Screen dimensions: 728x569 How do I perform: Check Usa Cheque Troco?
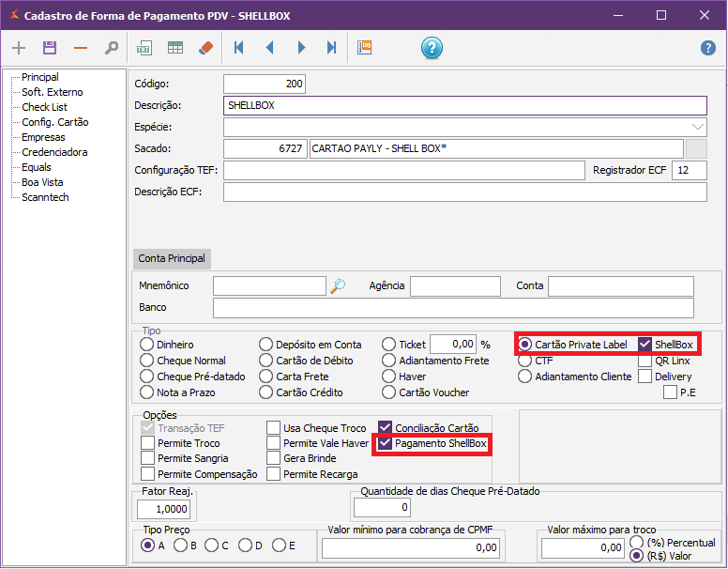pyautogui.click(x=273, y=427)
